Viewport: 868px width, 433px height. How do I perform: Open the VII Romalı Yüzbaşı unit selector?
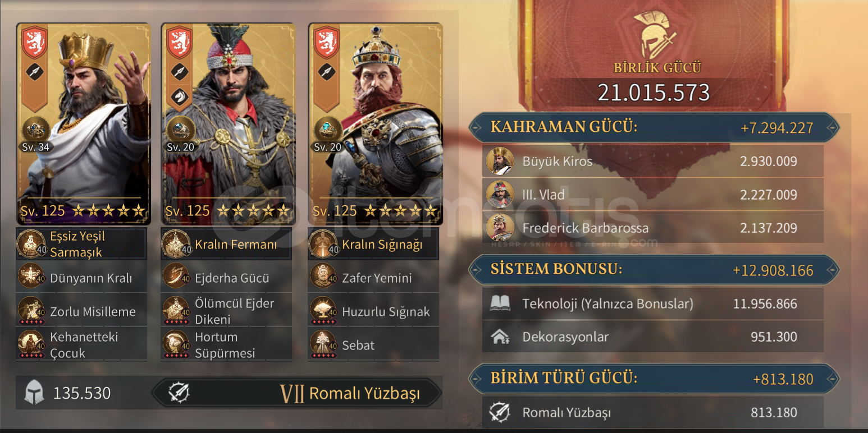click(x=296, y=393)
